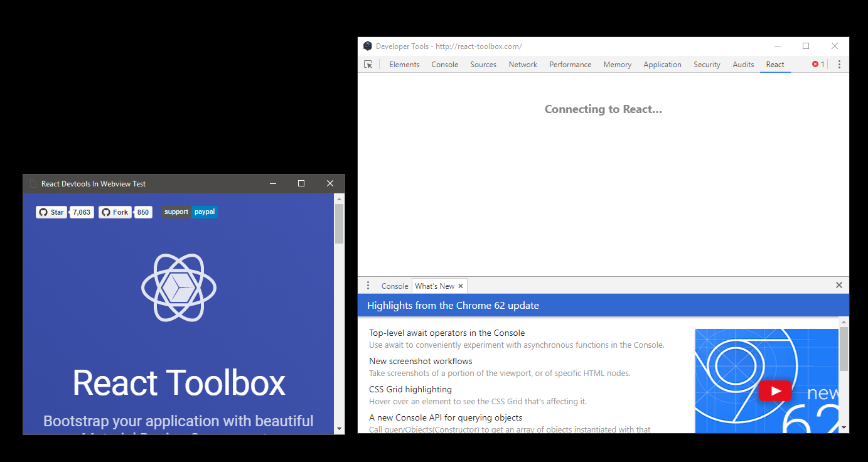The width and height of the screenshot is (868, 462).
Task: Close the DevTools bottom drawer
Action: (x=839, y=285)
